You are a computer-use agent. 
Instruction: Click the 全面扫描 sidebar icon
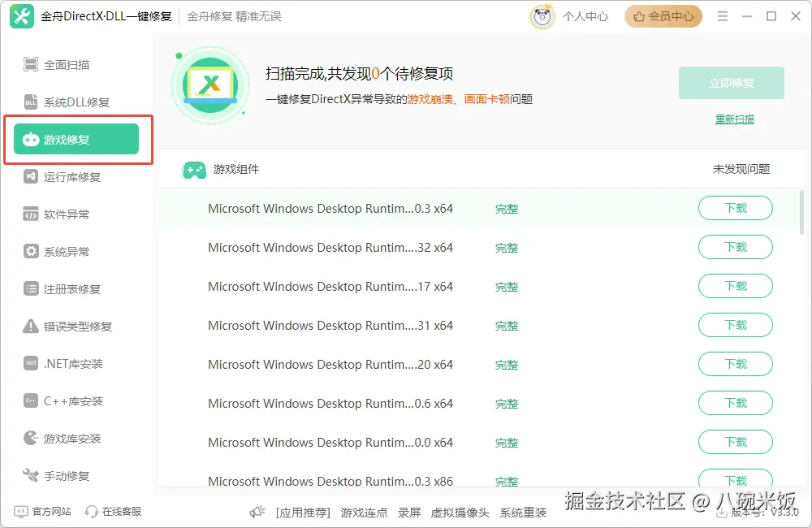pos(31,65)
